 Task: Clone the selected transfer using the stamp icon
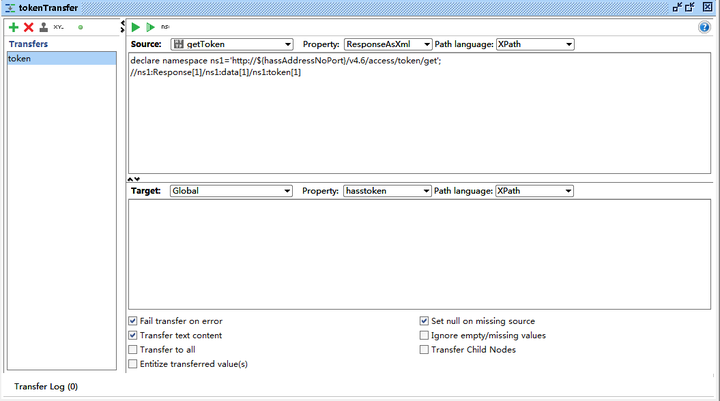click(44, 27)
